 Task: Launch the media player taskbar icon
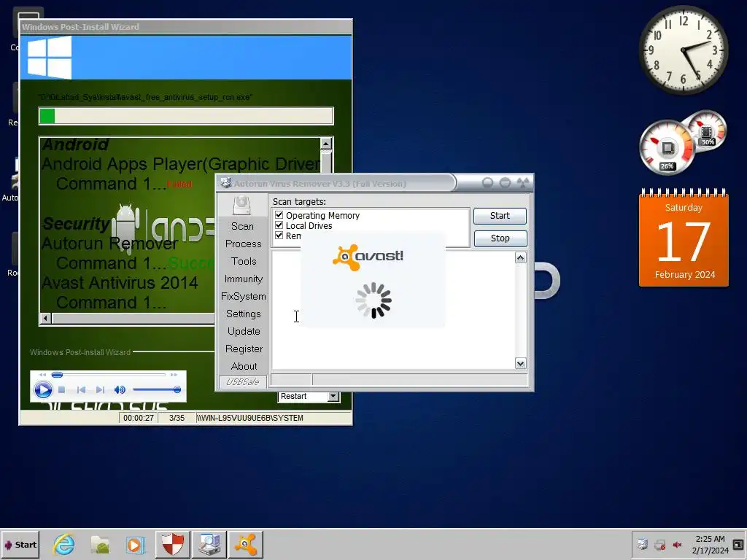[136, 544]
